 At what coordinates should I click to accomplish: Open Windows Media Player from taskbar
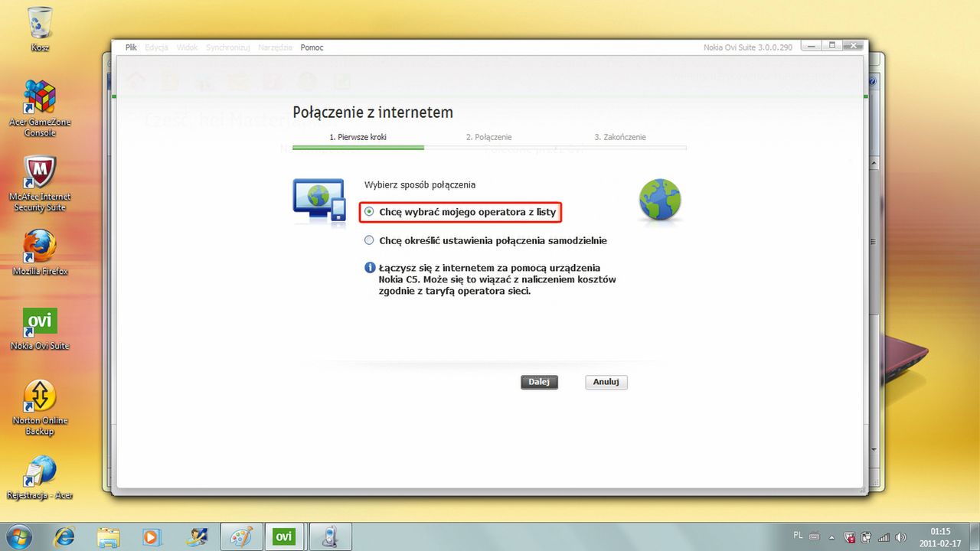153,536
